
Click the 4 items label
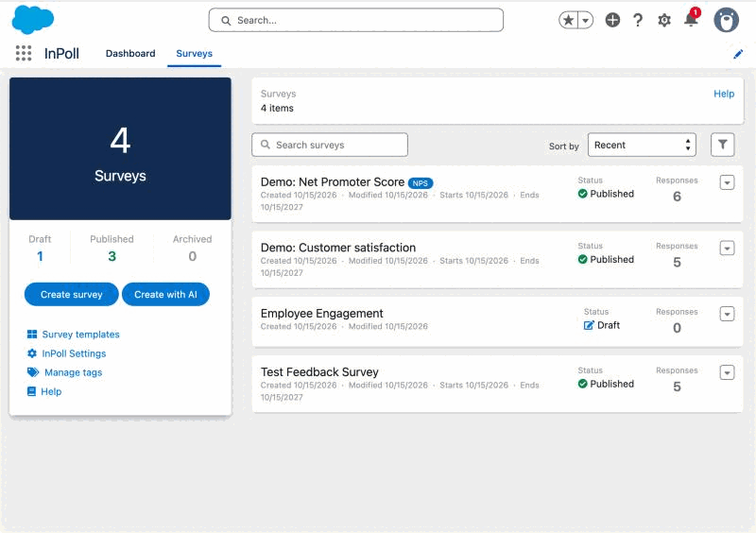277,108
